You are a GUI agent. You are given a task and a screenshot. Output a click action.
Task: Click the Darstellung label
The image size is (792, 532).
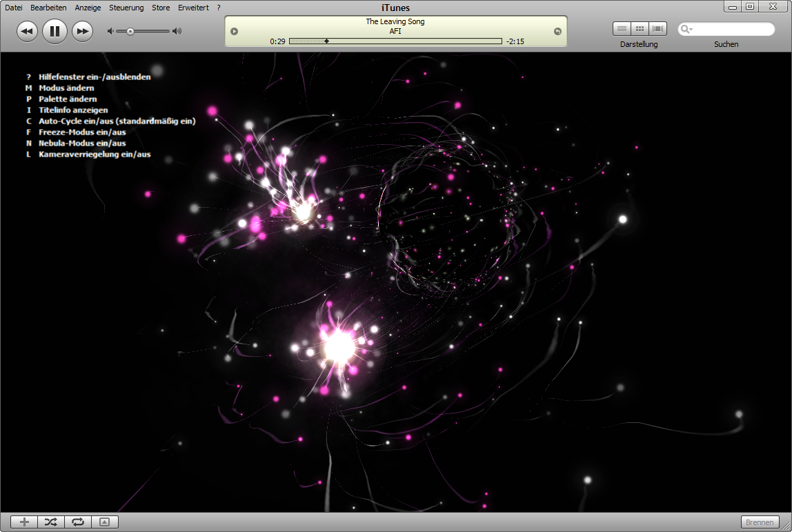(x=639, y=44)
